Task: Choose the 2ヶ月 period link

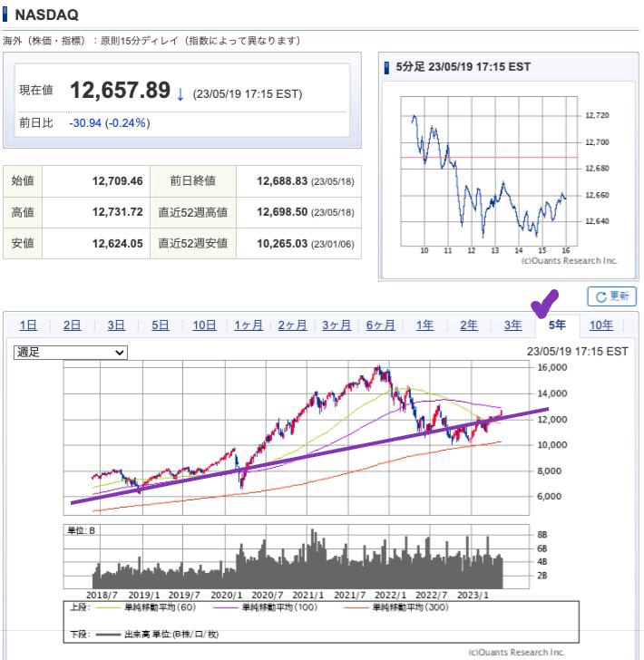Action: (x=292, y=325)
